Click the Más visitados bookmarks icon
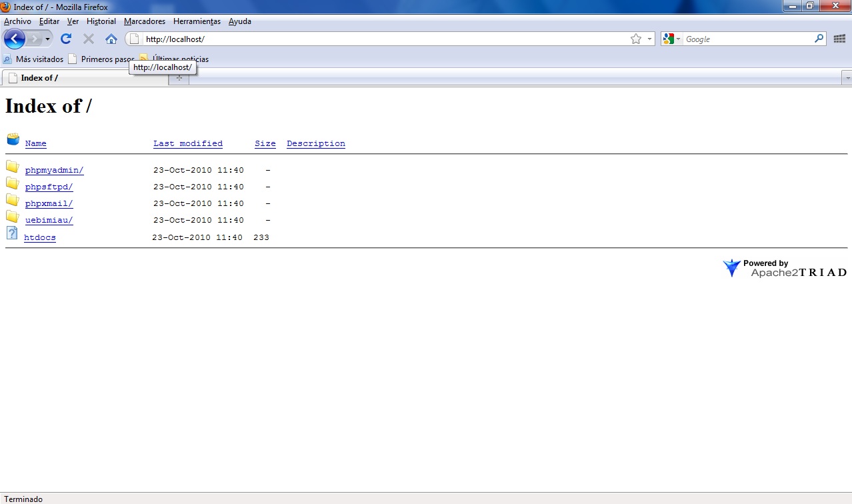 tap(7, 59)
